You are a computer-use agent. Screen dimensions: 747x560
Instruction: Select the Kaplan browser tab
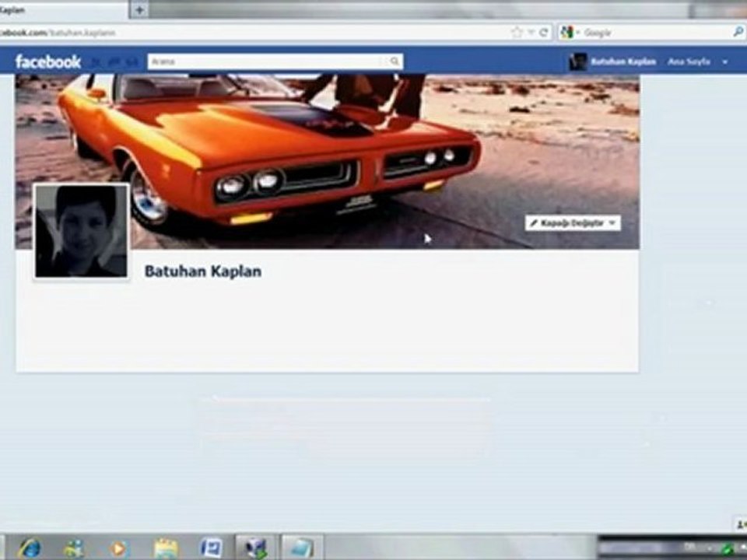[x=62, y=10]
